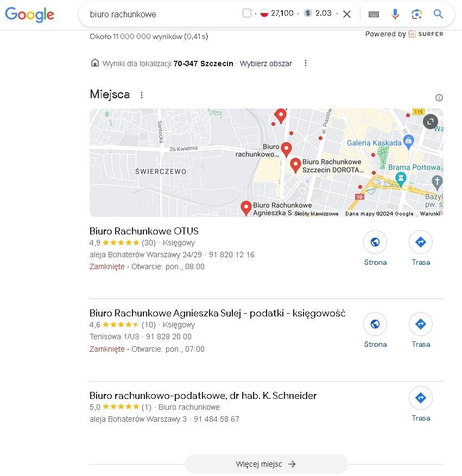
Task: Open Google Lens image search
Action: point(416,14)
